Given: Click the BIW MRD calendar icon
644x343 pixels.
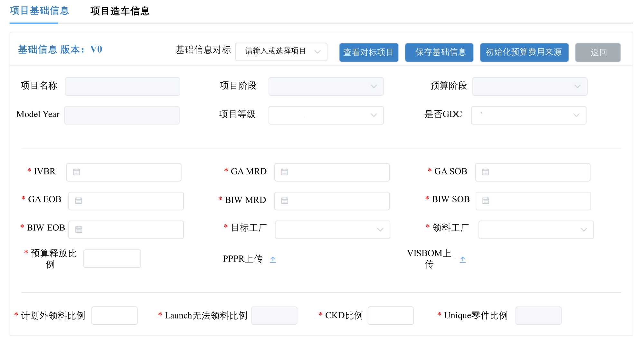Looking at the screenshot, I should point(285,201).
